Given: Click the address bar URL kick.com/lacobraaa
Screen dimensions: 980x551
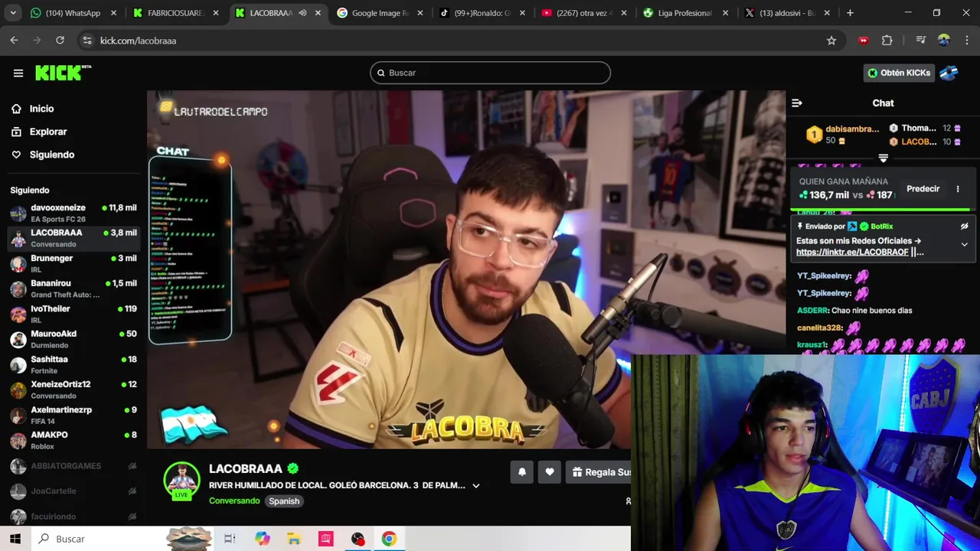Looking at the screenshot, I should tap(138, 41).
